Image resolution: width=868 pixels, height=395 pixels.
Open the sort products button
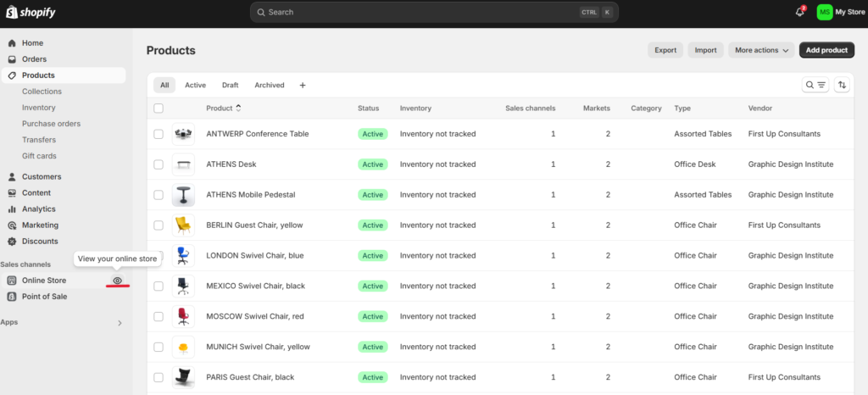click(x=842, y=85)
